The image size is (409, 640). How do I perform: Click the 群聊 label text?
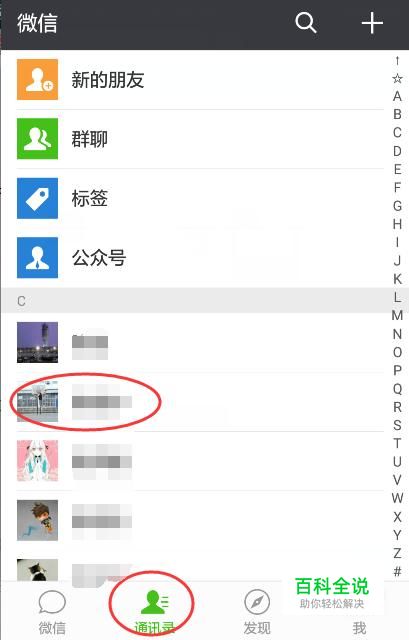(x=90, y=139)
